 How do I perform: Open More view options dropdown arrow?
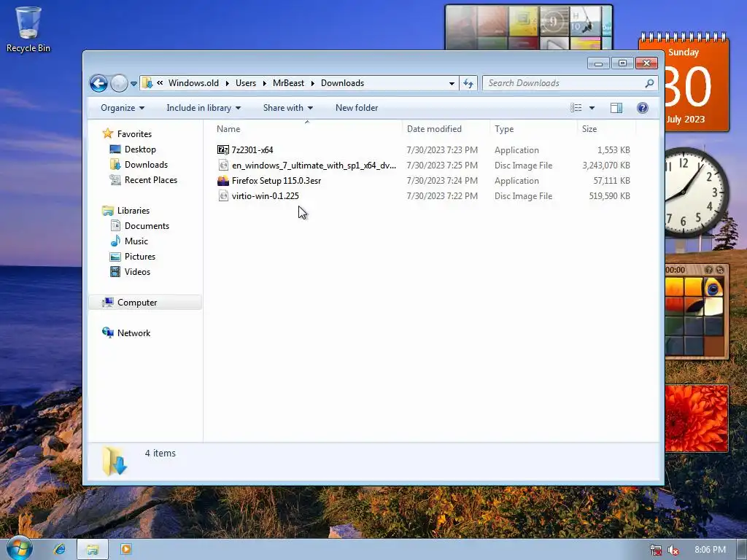pyautogui.click(x=592, y=108)
